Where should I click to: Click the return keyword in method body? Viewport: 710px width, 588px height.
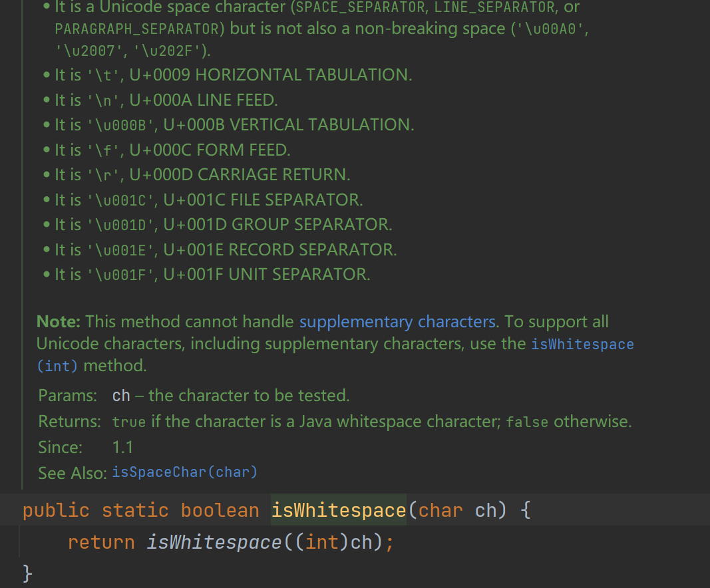[101, 542]
